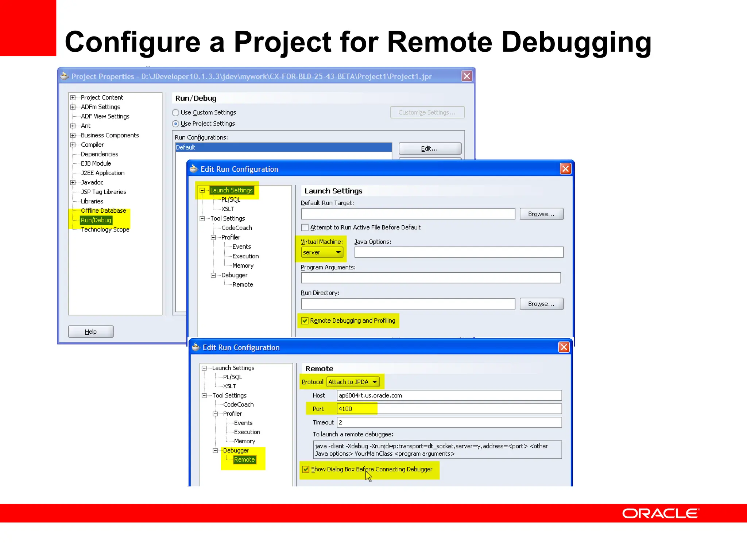Collapse Profiler in upper Edit Run Configuration
This screenshot has height=560, width=747.
(213, 238)
